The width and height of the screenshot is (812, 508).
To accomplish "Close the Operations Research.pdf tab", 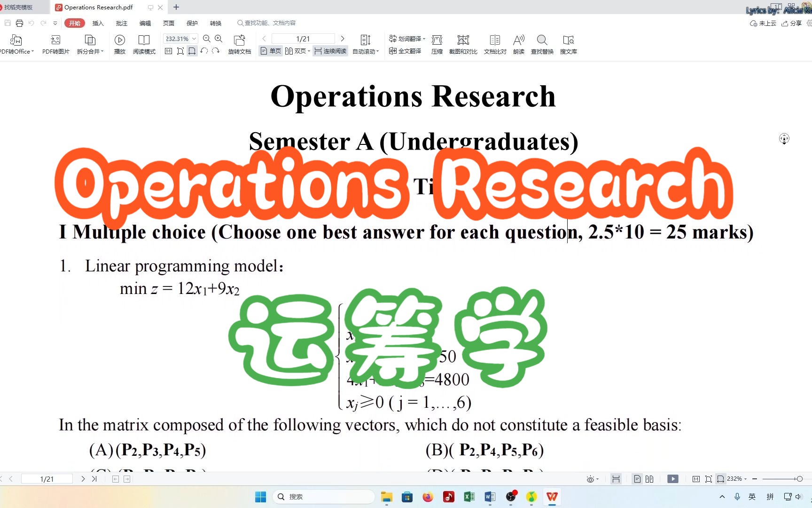I will point(160,8).
